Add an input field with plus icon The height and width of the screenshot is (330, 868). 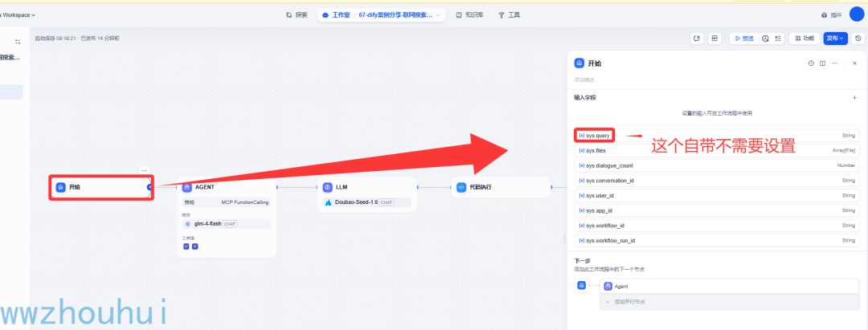[x=854, y=98]
